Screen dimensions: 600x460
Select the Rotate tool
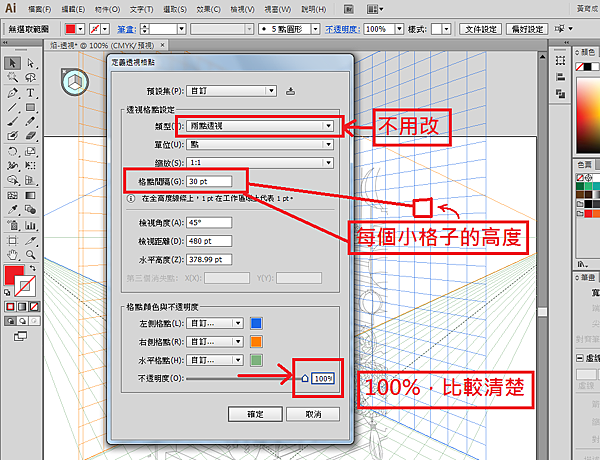click(x=12, y=152)
